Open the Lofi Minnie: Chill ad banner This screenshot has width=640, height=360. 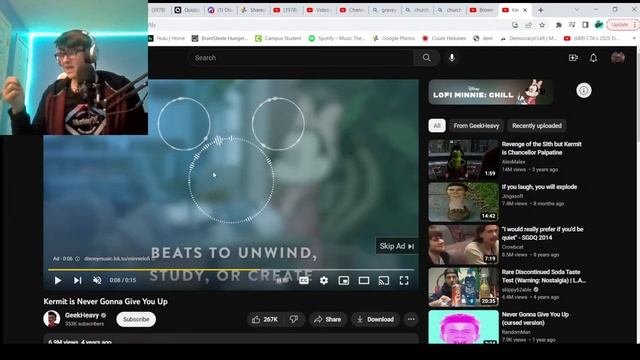tap(491, 92)
